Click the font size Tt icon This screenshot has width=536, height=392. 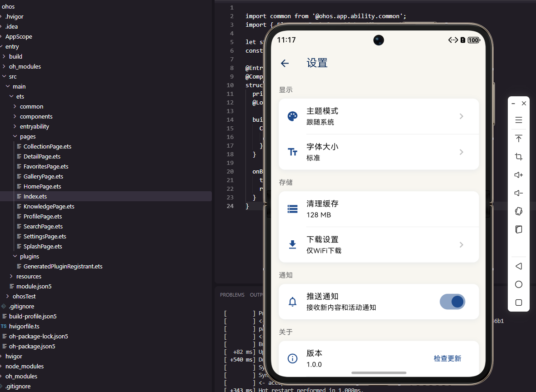(x=292, y=151)
